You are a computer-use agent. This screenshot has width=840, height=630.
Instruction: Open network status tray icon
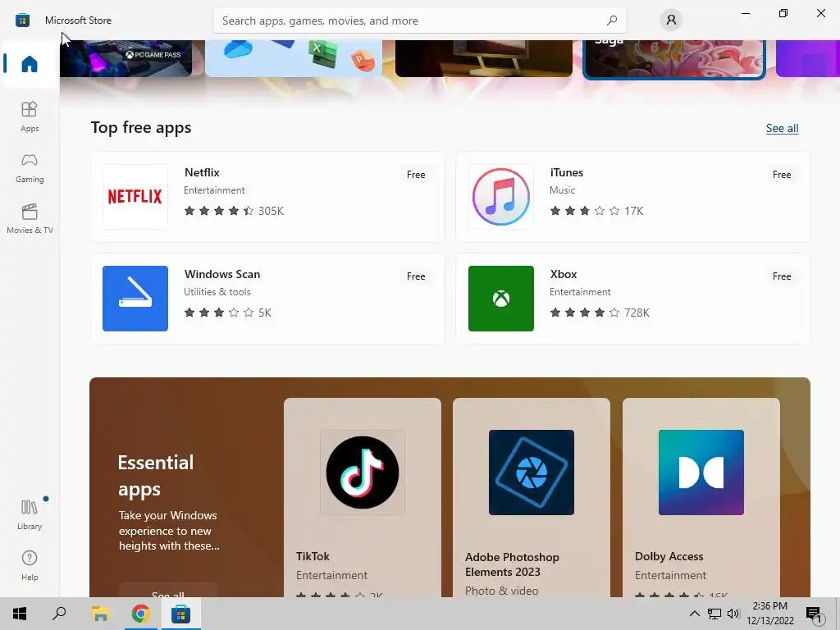click(x=714, y=614)
